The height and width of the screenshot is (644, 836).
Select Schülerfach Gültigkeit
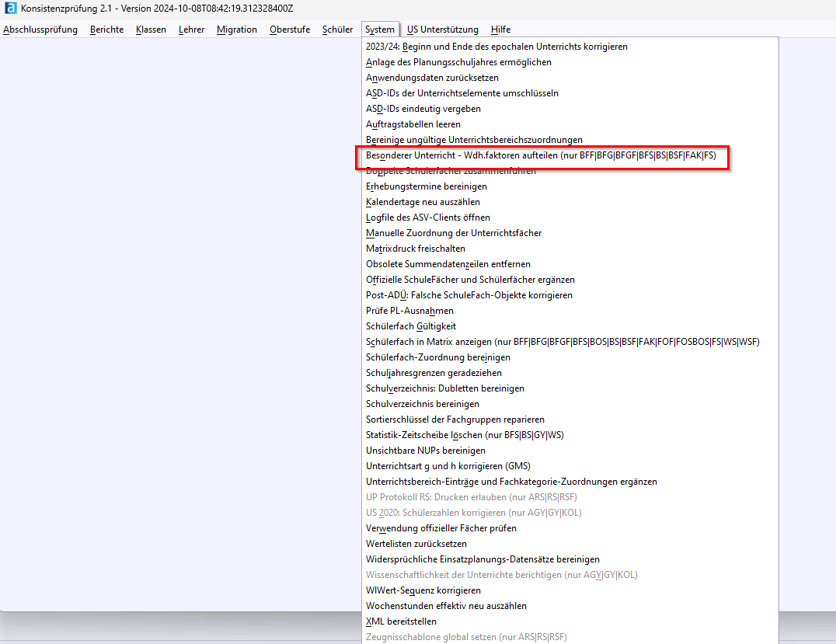click(570, 325)
